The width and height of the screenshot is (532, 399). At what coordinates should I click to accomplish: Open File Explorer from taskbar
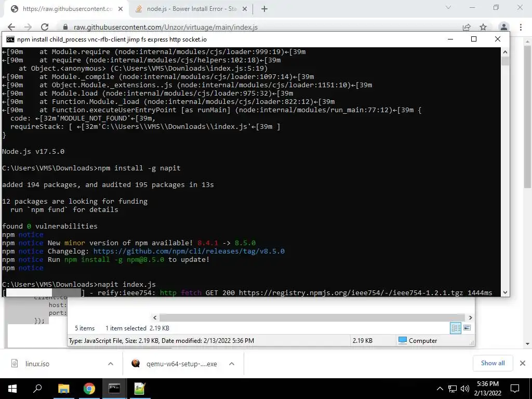click(63, 389)
